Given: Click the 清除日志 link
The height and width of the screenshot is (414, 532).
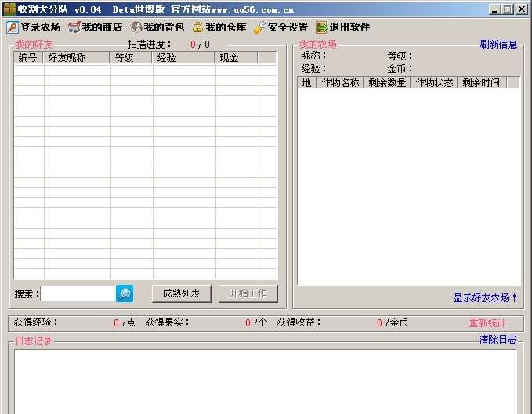Looking at the screenshot, I should point(498,340).
